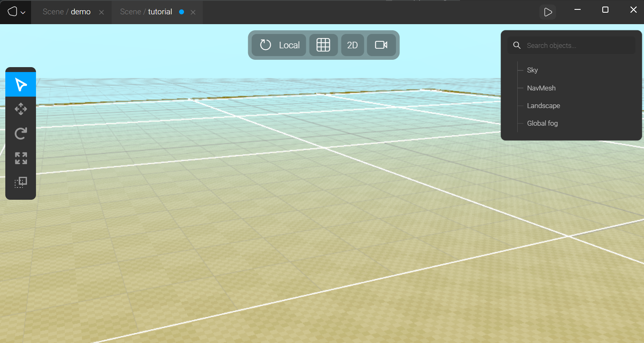Screen dimensions: 644x343
Task: Switch to the Scene / tutorial tab
Action: coord(146,12)
